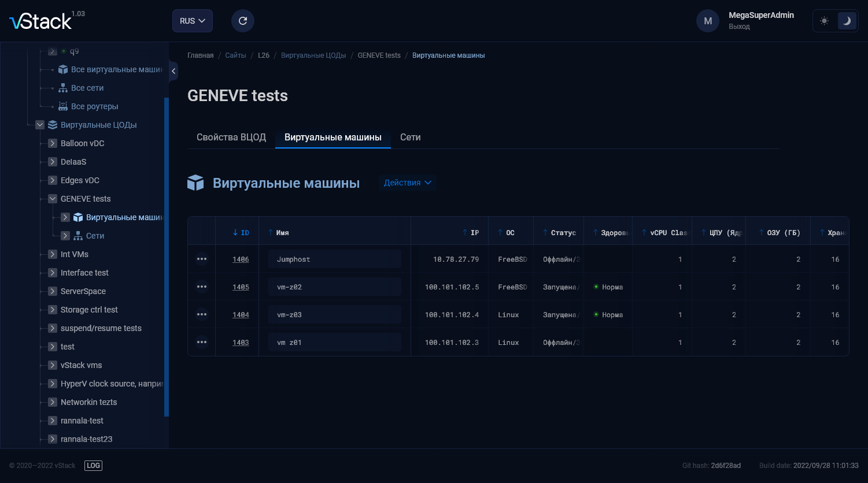Sort table by IP column
This screenshot has height=483, width=868.
coord(471,233)
